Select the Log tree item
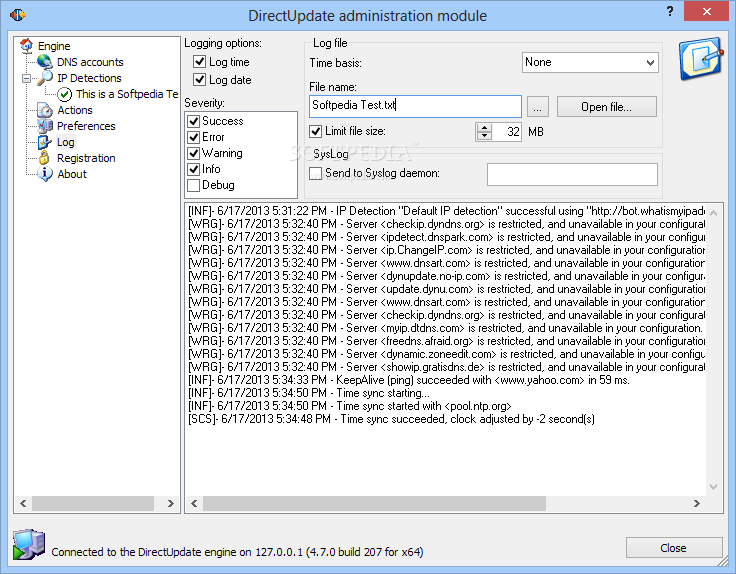Image resolution: width=736 pixels, height=574 pixels. click(x=65, y=142)
